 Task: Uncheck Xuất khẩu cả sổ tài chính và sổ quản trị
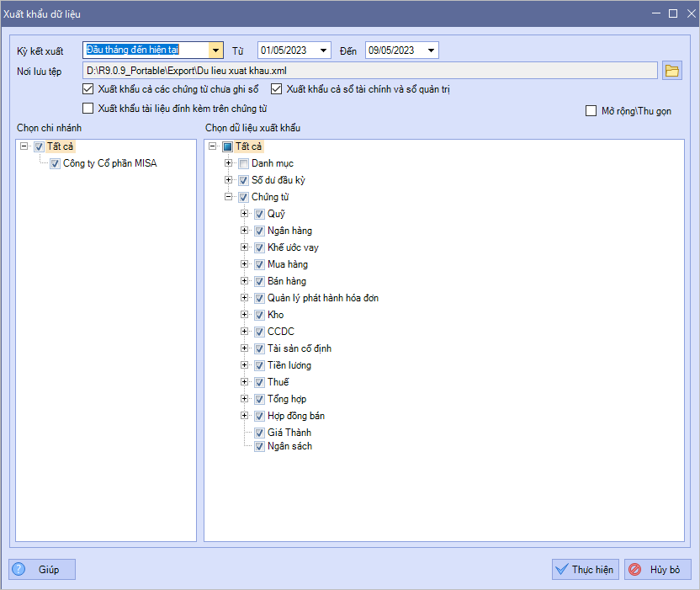coord(277,89)
